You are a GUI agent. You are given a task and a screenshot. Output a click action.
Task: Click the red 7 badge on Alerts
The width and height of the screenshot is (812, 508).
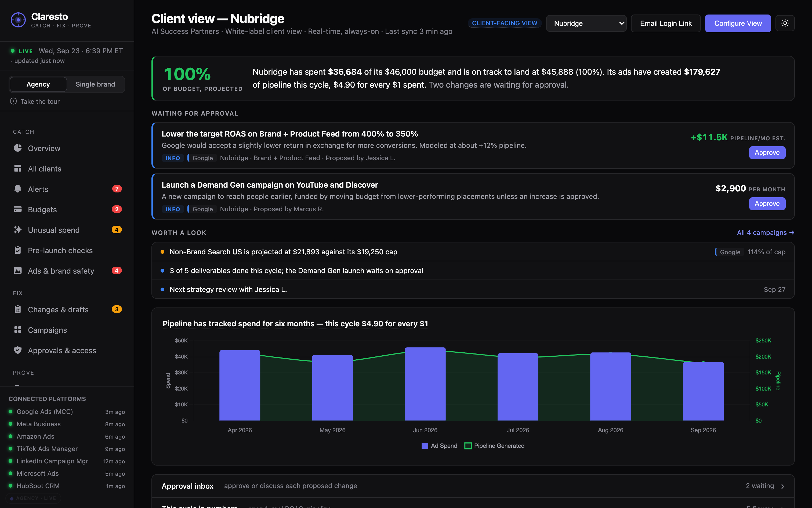coord(117,189)
